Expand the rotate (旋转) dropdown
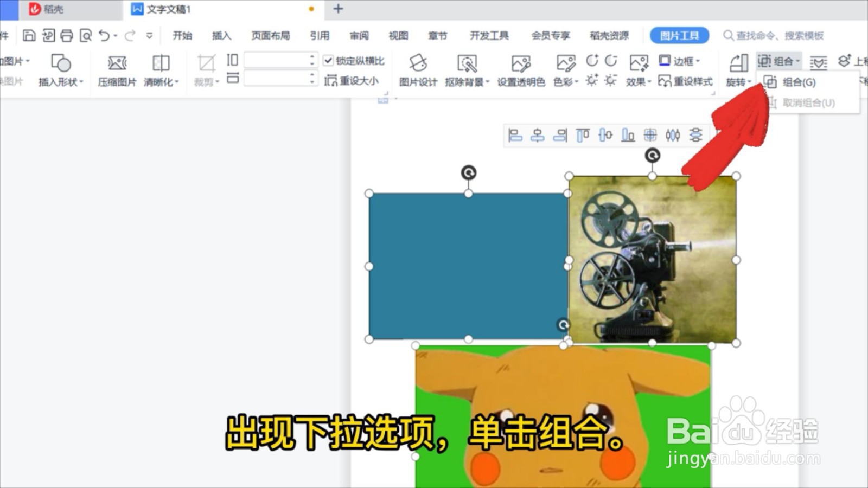 tap(749, 82)
